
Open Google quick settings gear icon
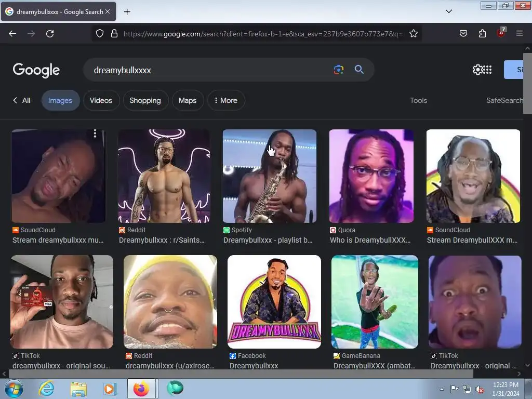pos(477,70)
